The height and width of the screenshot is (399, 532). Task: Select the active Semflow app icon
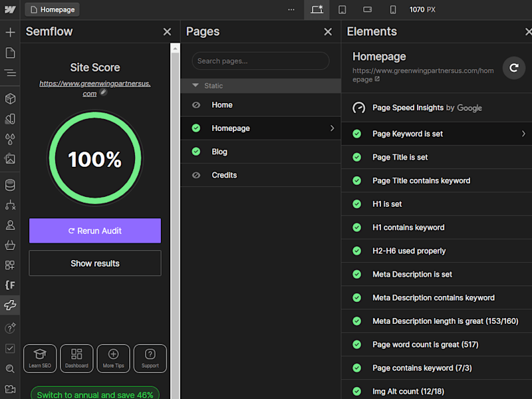coord(10,305)
